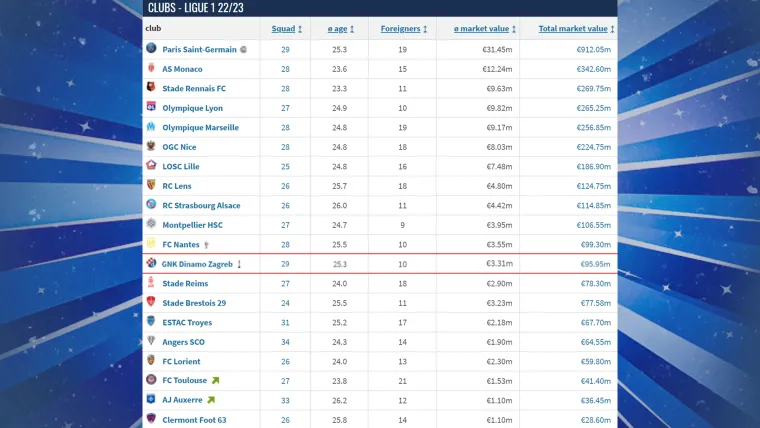Click the LOSC Lille crest icon
Viewport: 760px width, 428px height.
[151, 166]
